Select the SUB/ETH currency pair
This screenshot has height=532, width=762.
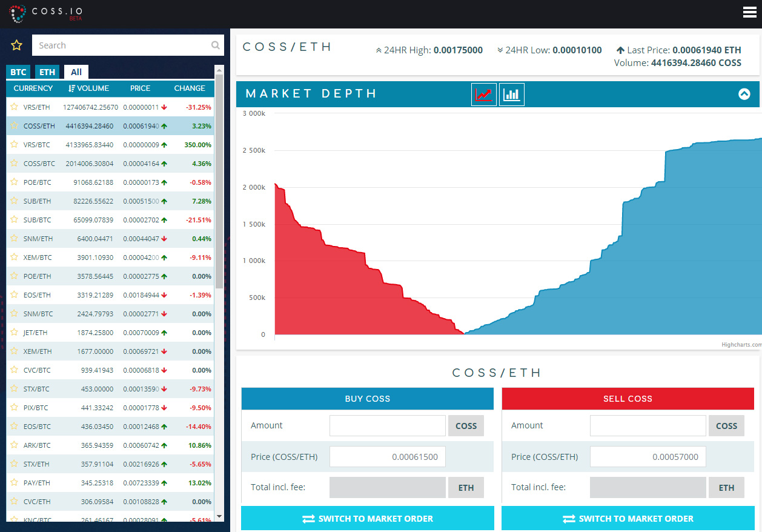tap(110, 201)
